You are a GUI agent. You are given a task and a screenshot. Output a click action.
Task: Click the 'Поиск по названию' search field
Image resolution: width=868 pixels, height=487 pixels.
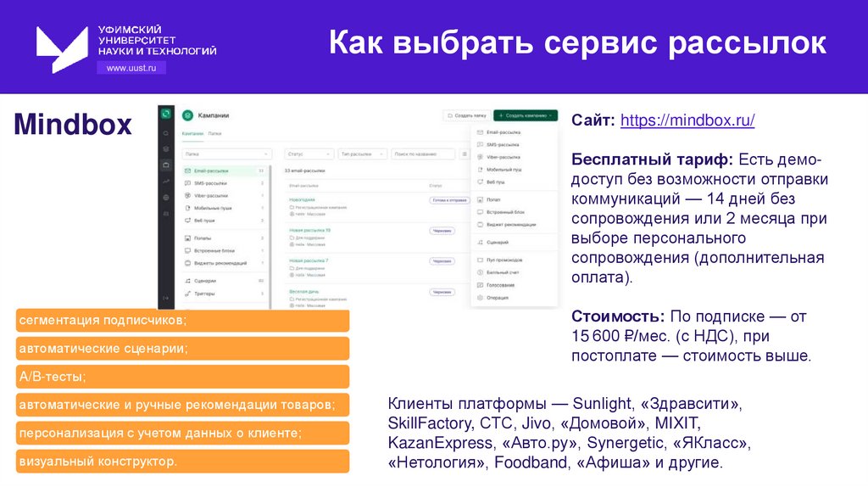tap(423, 154)
